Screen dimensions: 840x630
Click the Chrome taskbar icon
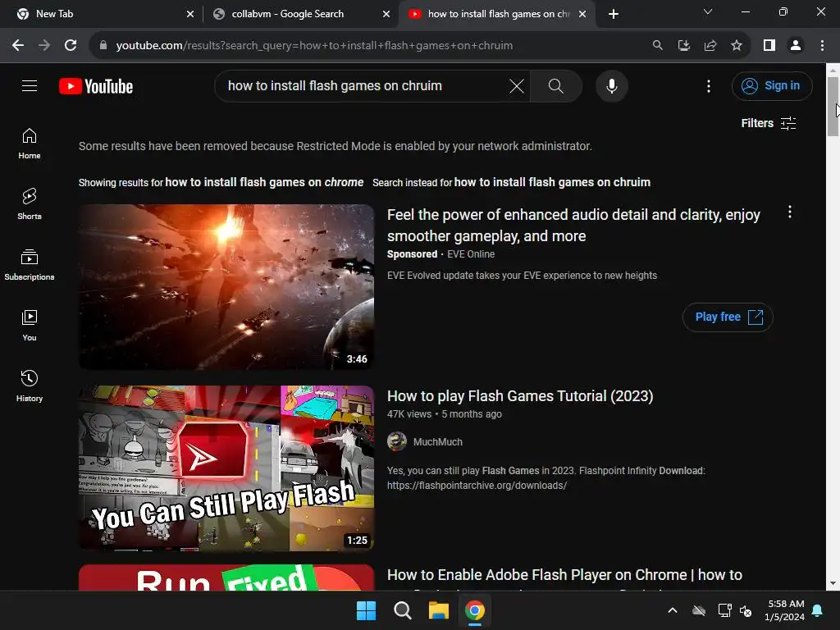pyautogui.click(x=475, y=610)
